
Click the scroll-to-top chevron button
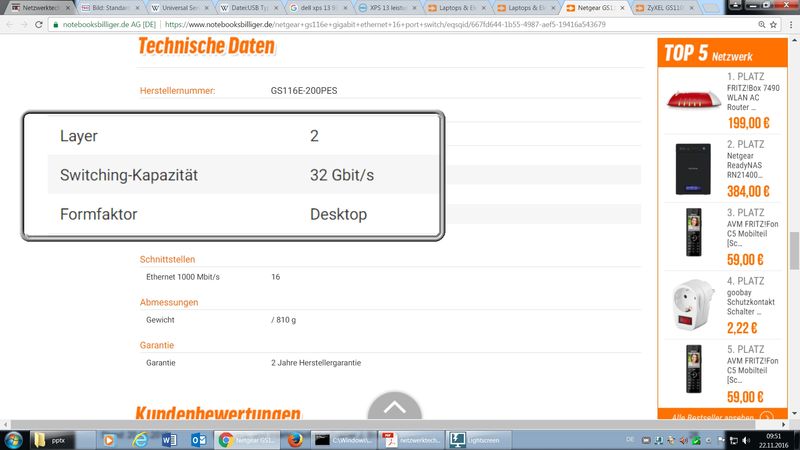(x=394, y=407)
